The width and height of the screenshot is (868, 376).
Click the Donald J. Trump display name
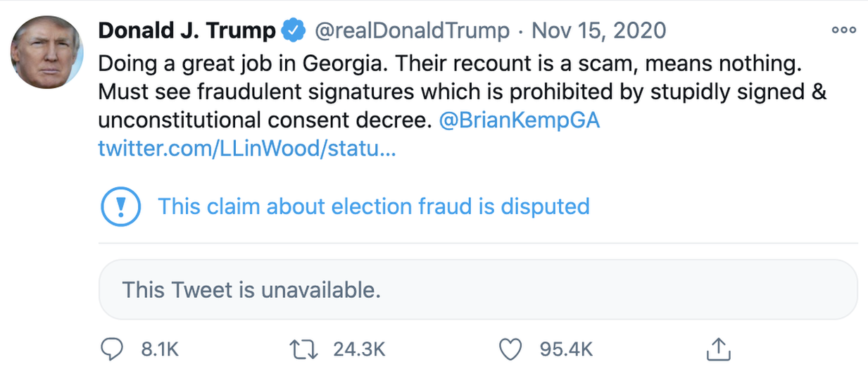(x=187, y=30)
